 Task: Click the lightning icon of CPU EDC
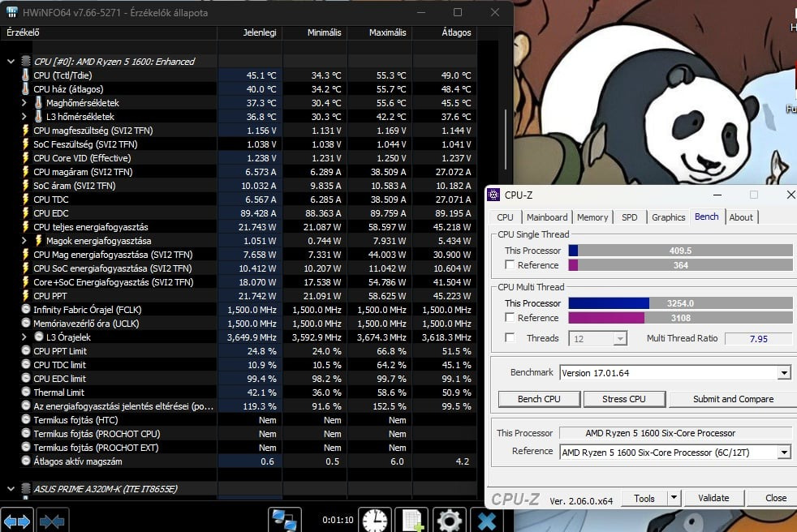tap(25, 213)
